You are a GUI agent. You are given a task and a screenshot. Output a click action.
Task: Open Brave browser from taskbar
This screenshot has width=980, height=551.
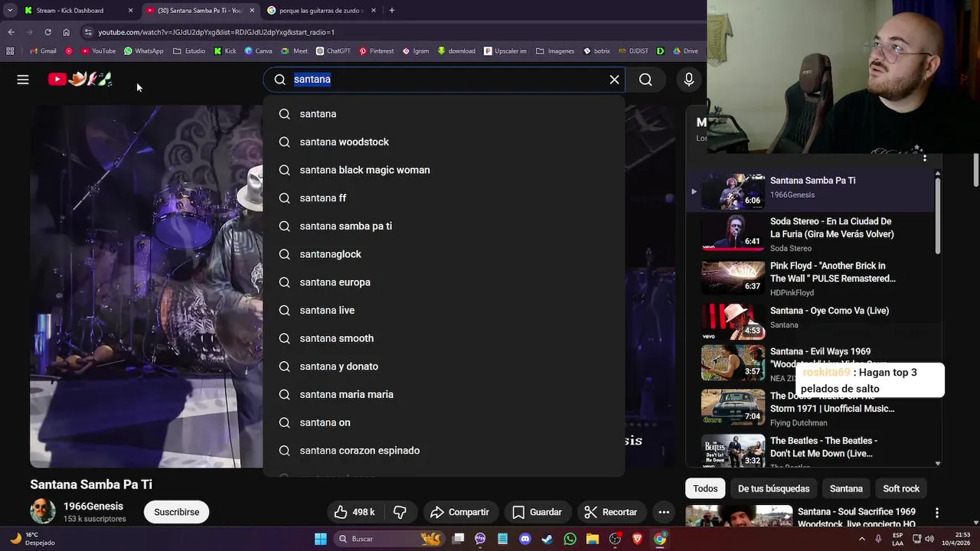637,539
